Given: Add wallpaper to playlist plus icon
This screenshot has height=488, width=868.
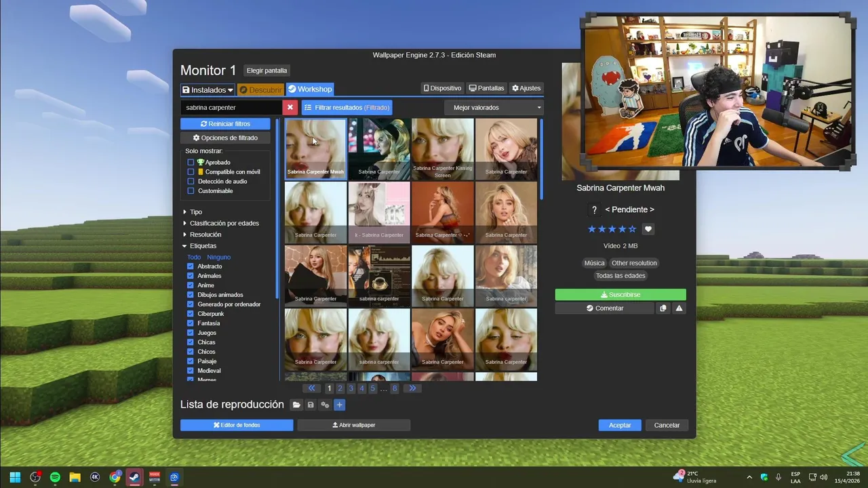Looking at the screenshot, I should (340, 405).
